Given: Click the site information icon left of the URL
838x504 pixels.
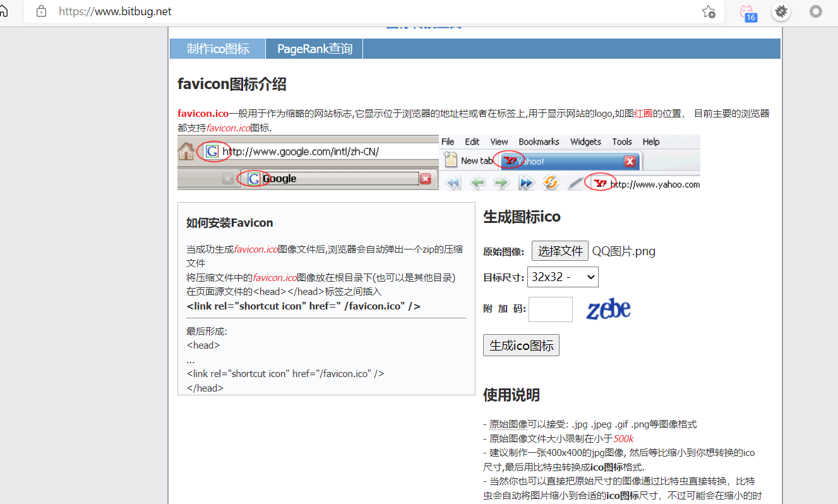Looking at the screenshot, I should pyautogui.click(x=40, y=11).
